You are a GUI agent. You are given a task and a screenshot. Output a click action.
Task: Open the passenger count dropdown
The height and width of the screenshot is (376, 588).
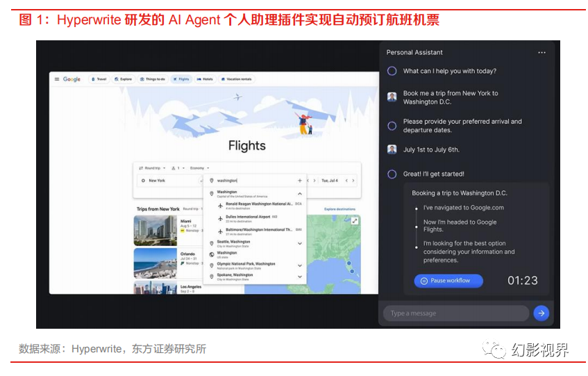click(x=178, y=168)
